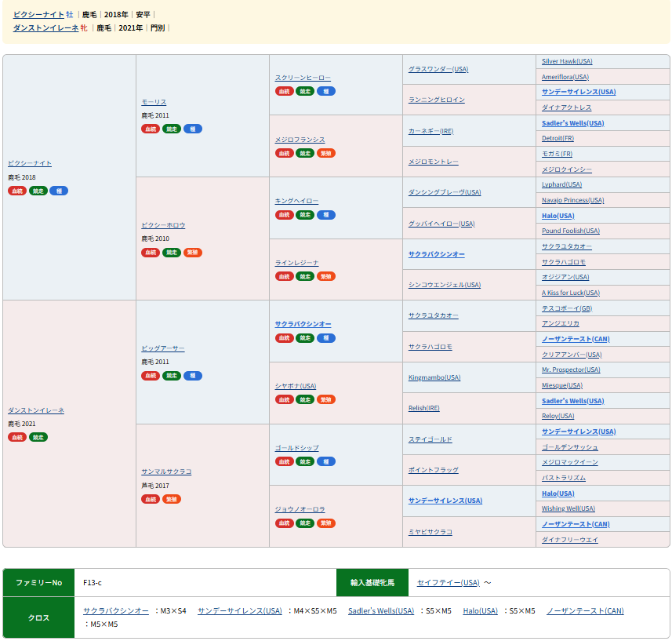
Task: Open the ダンストンイレーネ link in the top header
Action: click(45, 27)
